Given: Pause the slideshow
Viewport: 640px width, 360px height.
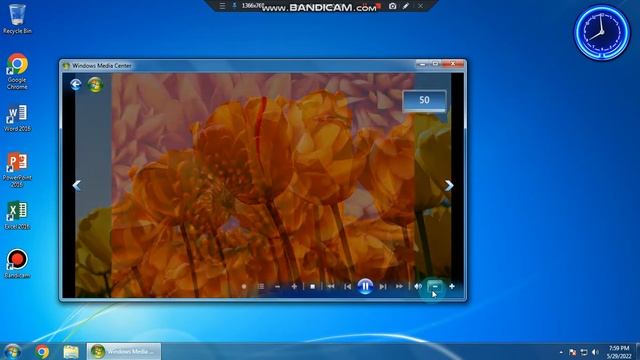Looking at the screenshot, I should tap(365, 287).
